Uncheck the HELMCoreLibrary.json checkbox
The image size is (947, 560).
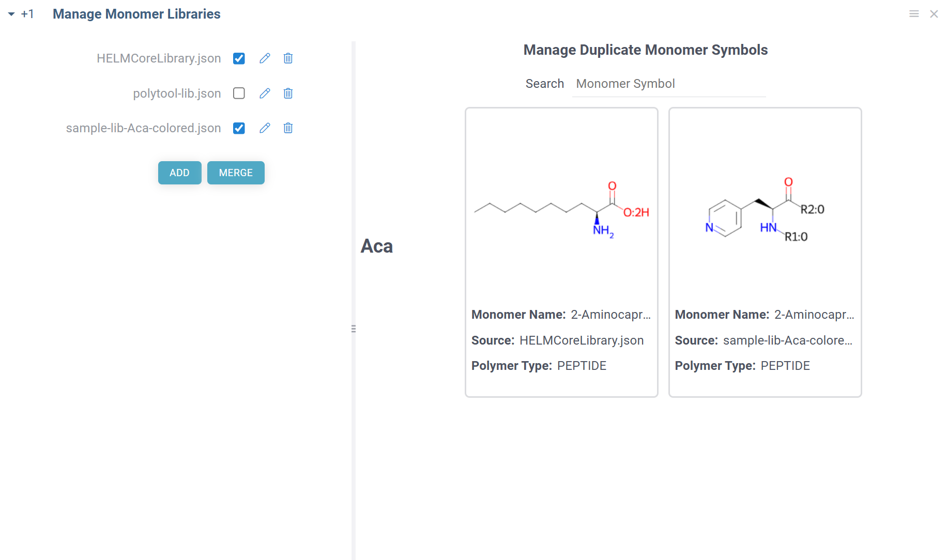(x=239, y=58)
